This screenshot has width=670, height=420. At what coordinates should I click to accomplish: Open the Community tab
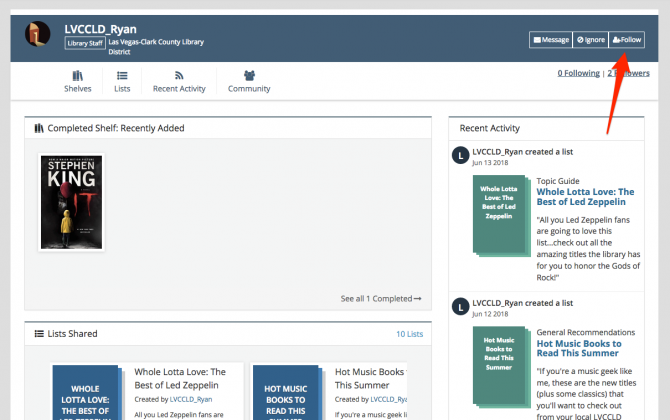[x=249, y=81]
